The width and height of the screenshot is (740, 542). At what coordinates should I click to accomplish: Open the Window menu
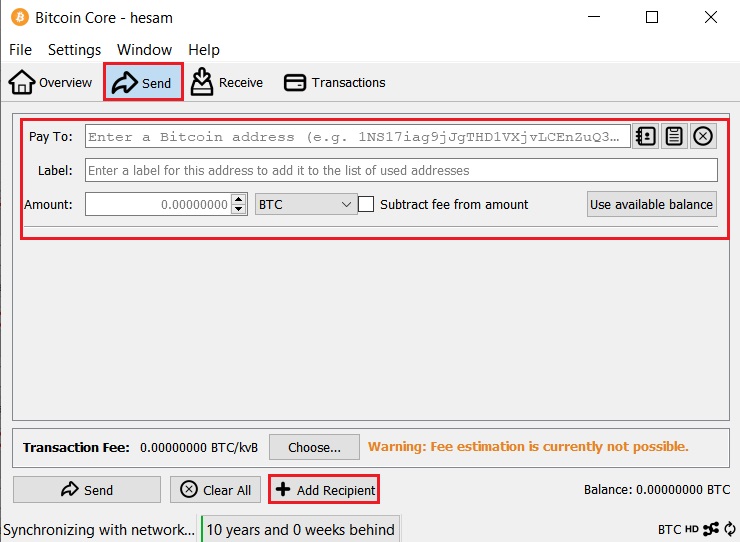tap(144, 50)
